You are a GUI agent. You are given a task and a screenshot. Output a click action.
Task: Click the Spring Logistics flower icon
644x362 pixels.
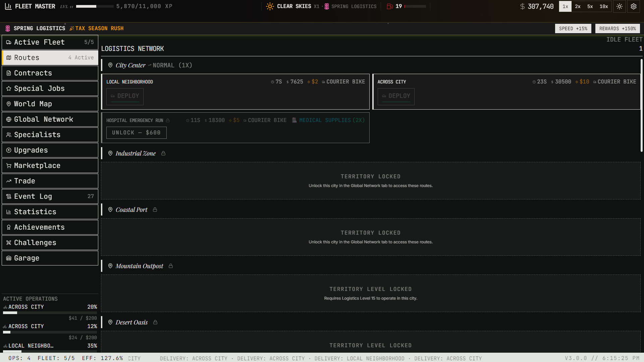coord(8,28)
